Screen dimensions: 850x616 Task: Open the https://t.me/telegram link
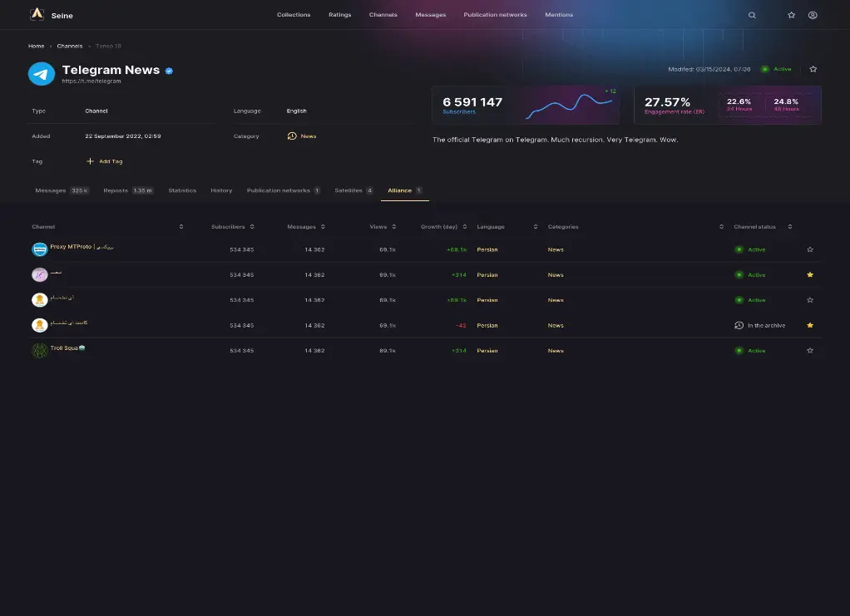click(91, 81)
